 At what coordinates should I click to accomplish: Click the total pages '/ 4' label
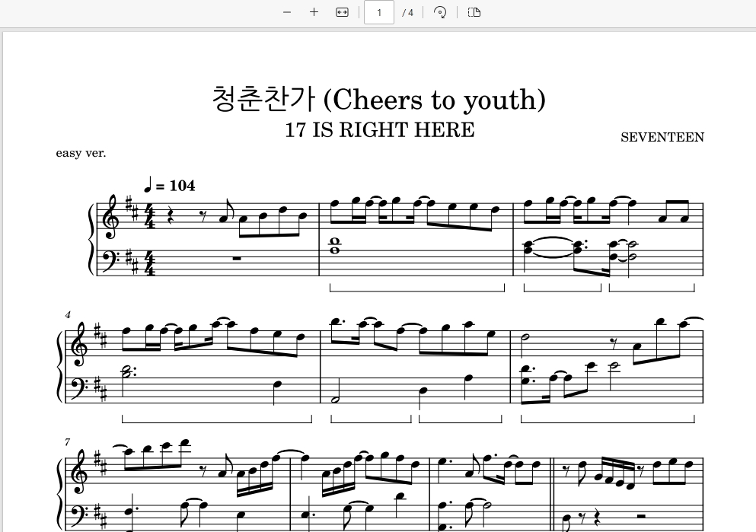408,12
